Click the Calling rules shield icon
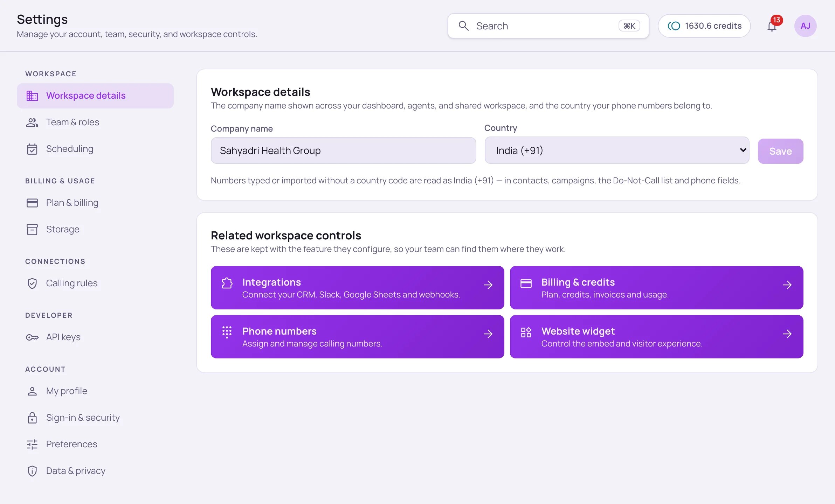835x504 pixels. [x=32, y=283]
